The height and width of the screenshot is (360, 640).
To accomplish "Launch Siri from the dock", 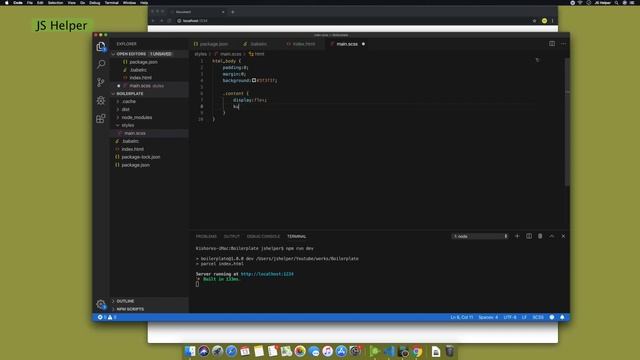I will (x=204, y=351).
